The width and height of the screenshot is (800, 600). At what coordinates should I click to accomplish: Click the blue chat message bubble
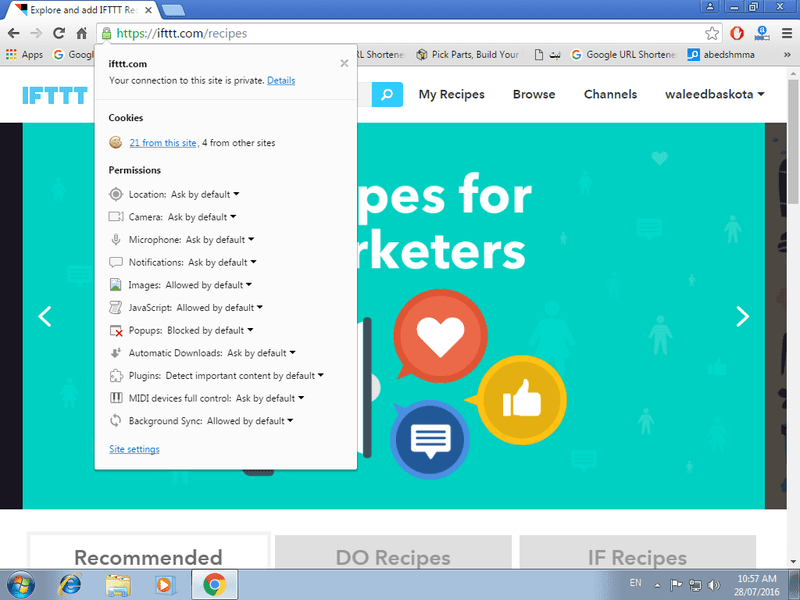tap(430, 439)
